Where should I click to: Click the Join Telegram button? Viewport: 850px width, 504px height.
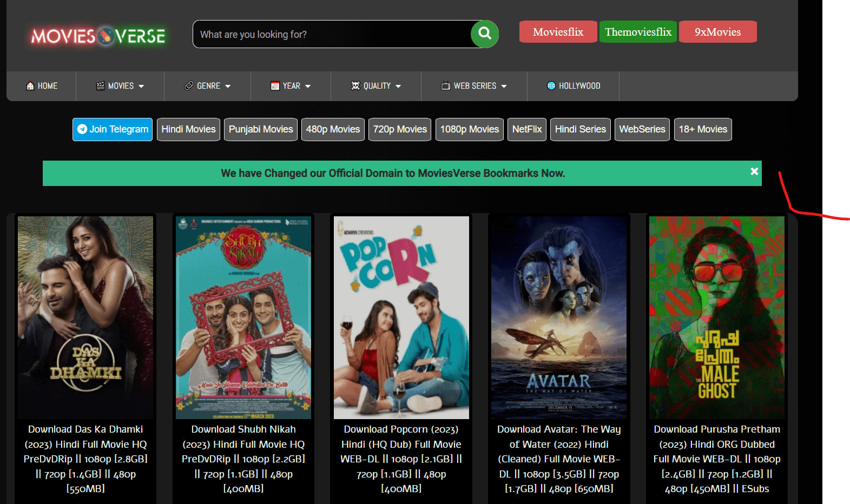[113, 129]
